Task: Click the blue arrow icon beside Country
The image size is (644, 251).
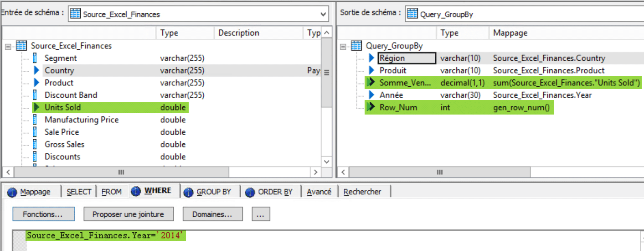Action: pyautogui.click(x=36, y=71)
